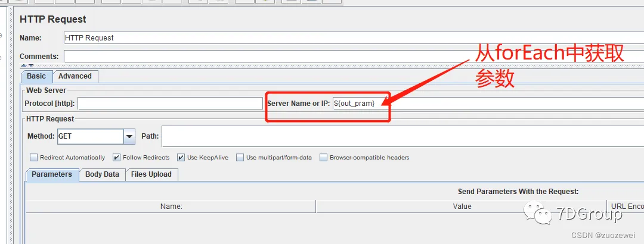The height and width of the screenshot is (244, 644).
Task: Click the URL Encode column header
Action: (x=625, y=207)
